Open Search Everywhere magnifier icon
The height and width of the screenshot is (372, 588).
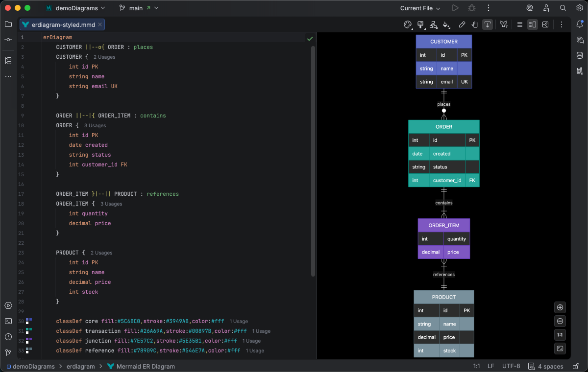tap(563, 8)
